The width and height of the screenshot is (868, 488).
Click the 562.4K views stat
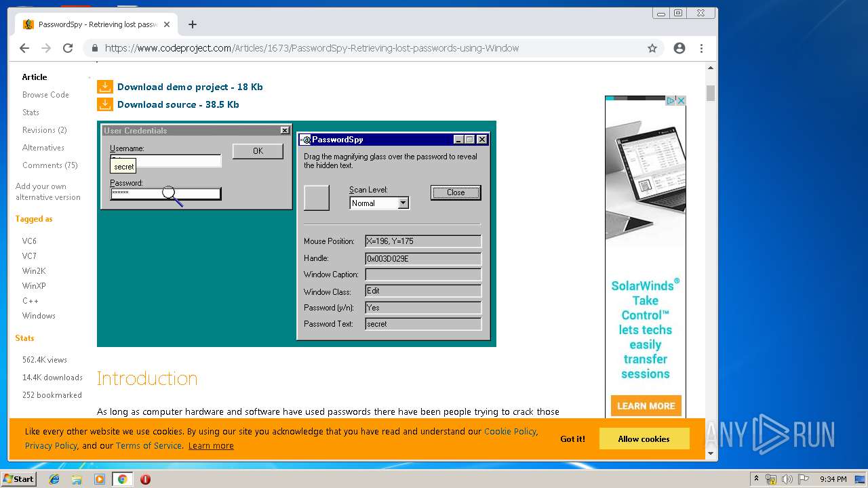[45, 360]
